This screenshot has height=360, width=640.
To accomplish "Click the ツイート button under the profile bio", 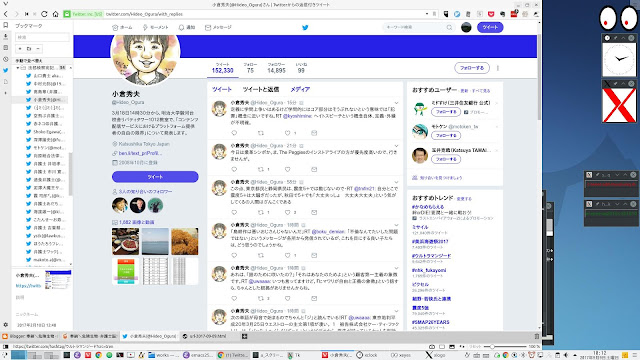I will pyautogui.click(x=155, y=177).
